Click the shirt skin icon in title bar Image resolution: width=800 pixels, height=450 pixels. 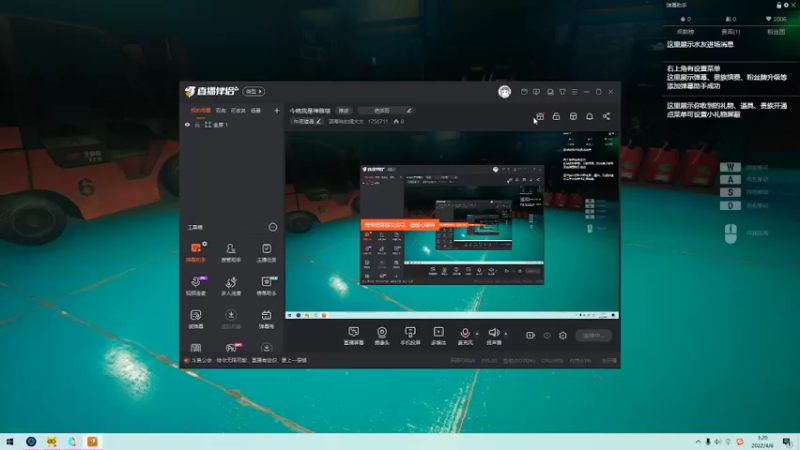click(x=562, y=92)
